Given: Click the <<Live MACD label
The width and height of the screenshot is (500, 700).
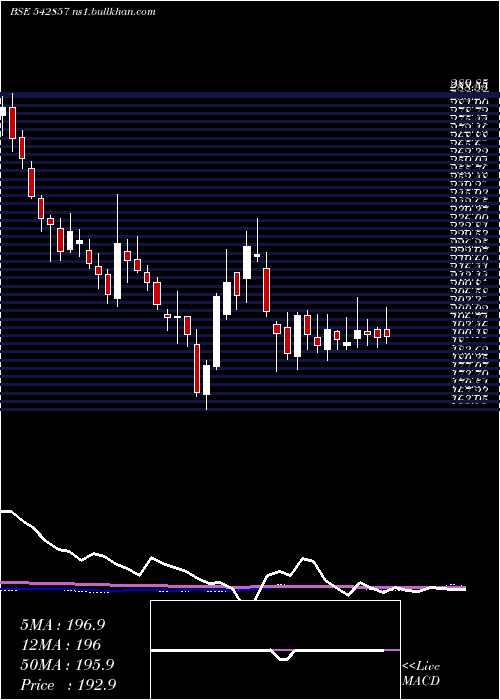Looking at the screenshot, I should (x=421, y=674).
